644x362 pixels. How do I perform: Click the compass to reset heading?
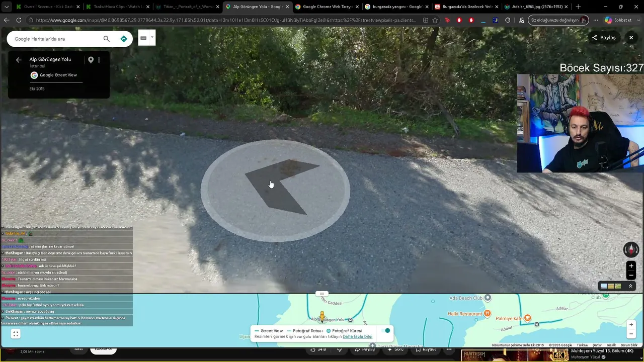click(x=631, y=249)
